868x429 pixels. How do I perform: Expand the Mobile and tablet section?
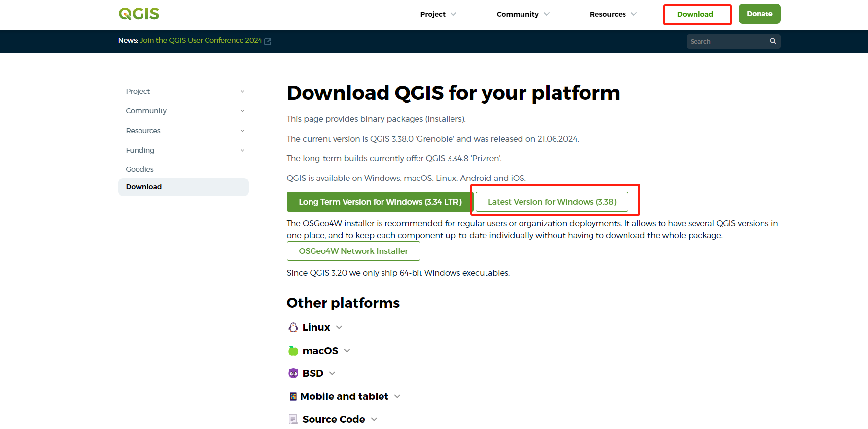click(x=397, y=396)
